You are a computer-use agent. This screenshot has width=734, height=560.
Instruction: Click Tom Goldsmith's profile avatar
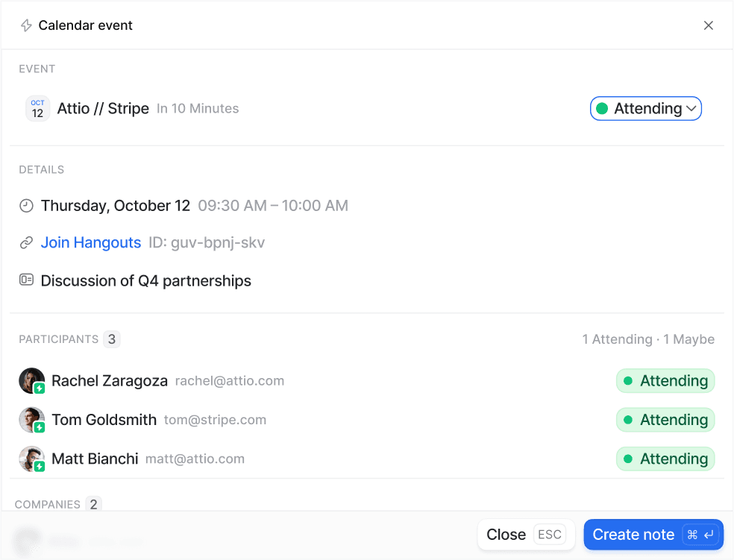(31, 419)
